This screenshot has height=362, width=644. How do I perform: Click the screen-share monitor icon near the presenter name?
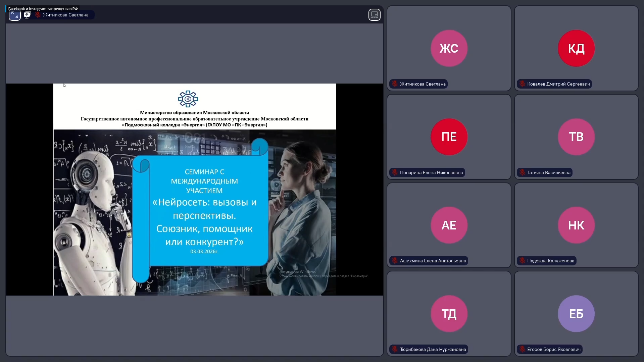27,15
